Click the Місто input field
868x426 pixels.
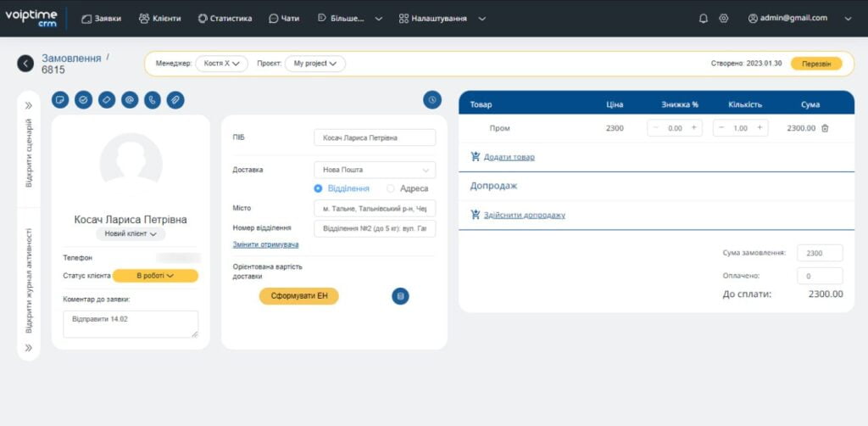coord(375,208)
